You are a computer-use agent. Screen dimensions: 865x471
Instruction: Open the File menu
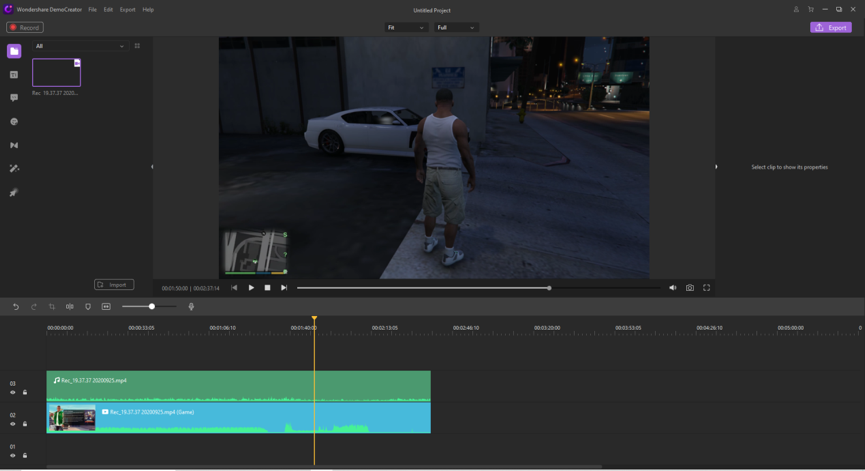pos(93,10)
